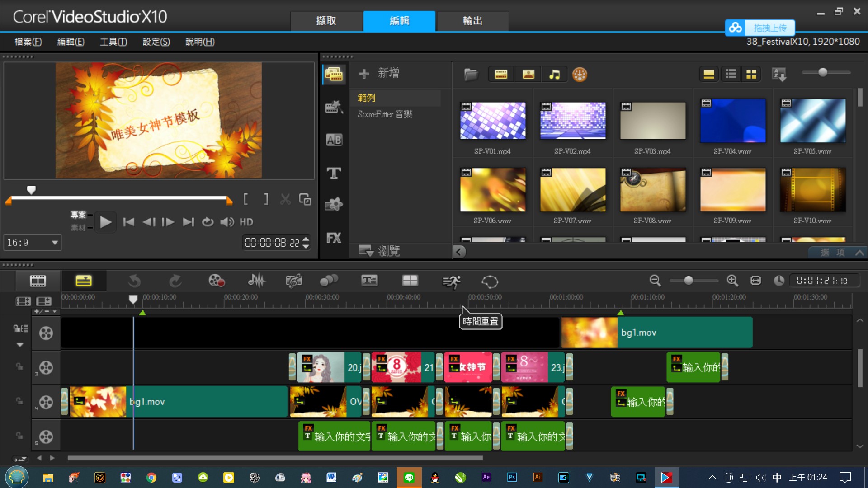Switch library to list view
Screen dimensions: 868x488
pos(731,75)
